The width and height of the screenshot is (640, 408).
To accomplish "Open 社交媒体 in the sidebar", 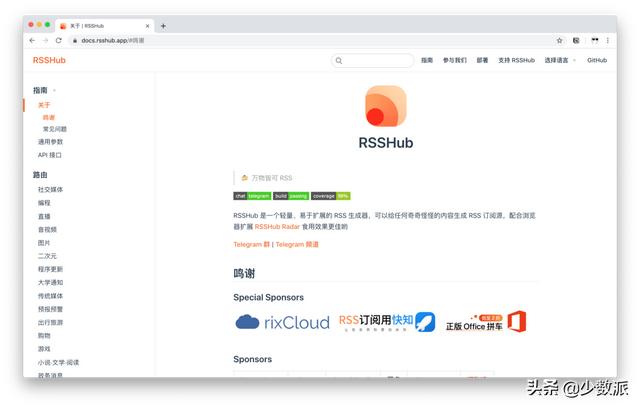I will (x=50, y=189).
